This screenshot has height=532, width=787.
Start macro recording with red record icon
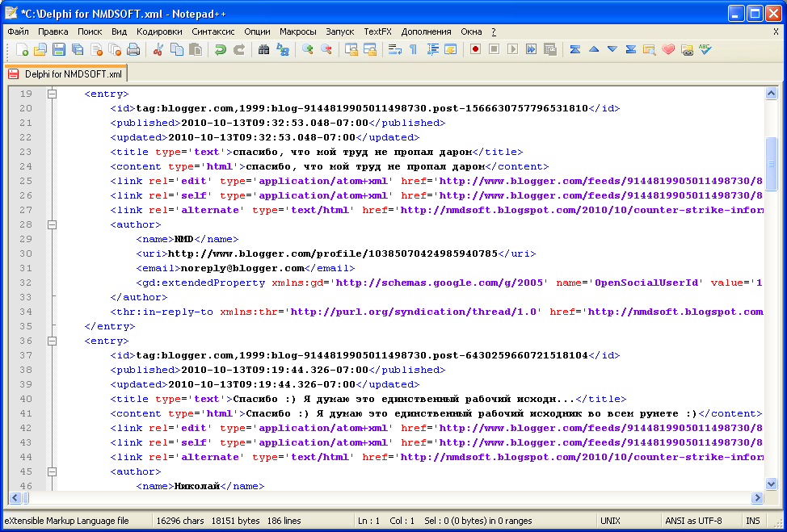click(475, 49)
